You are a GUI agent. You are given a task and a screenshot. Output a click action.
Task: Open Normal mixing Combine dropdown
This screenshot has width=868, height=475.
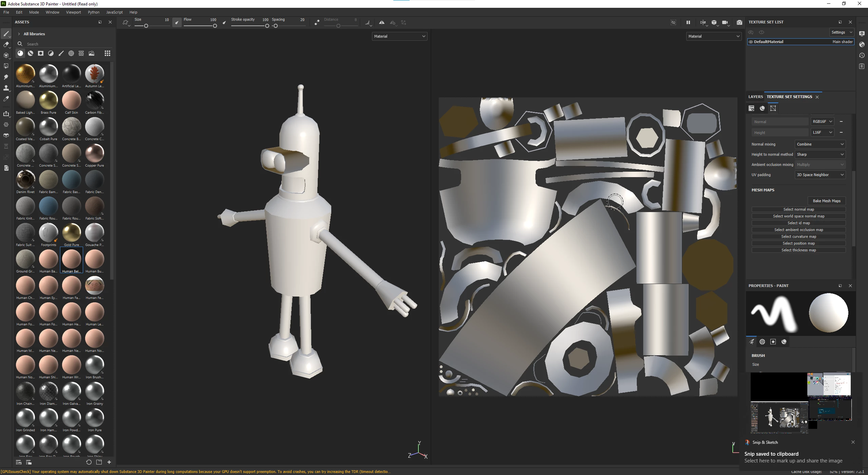820,144
